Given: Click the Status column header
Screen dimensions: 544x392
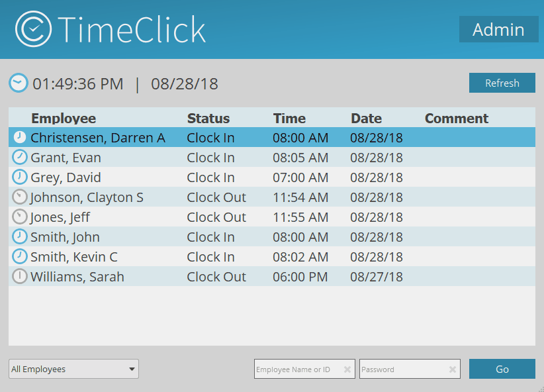Looking at the screenshot, I should tap(208, 118).
